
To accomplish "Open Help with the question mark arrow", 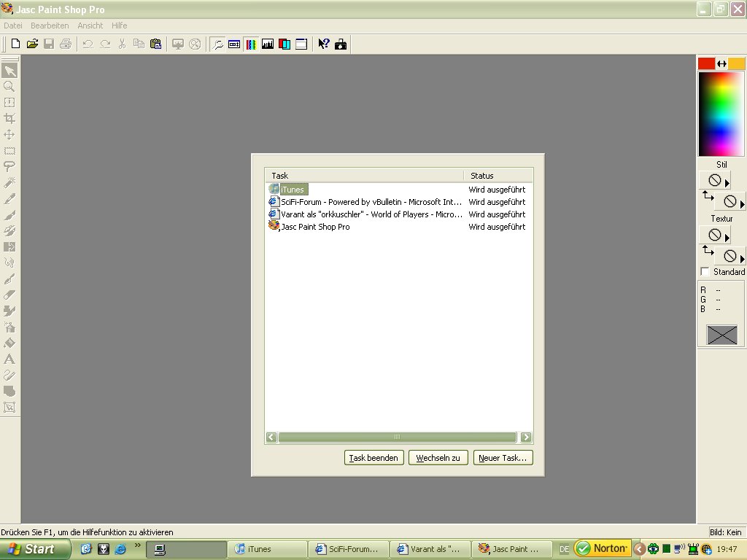I will pyautogui.click(x=323, y=44).
